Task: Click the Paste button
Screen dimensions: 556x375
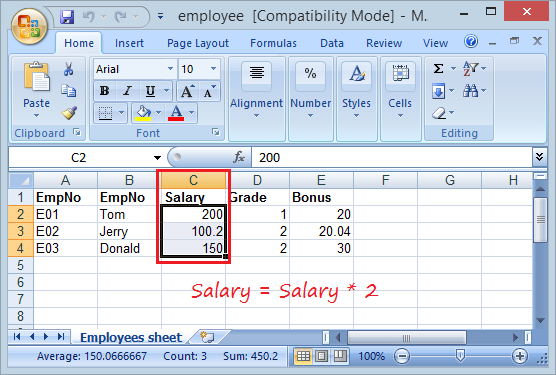Action: tap(36, 90)
